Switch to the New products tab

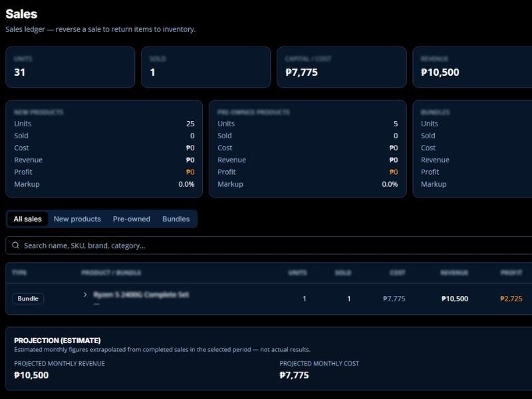click(x=77, y=219)
